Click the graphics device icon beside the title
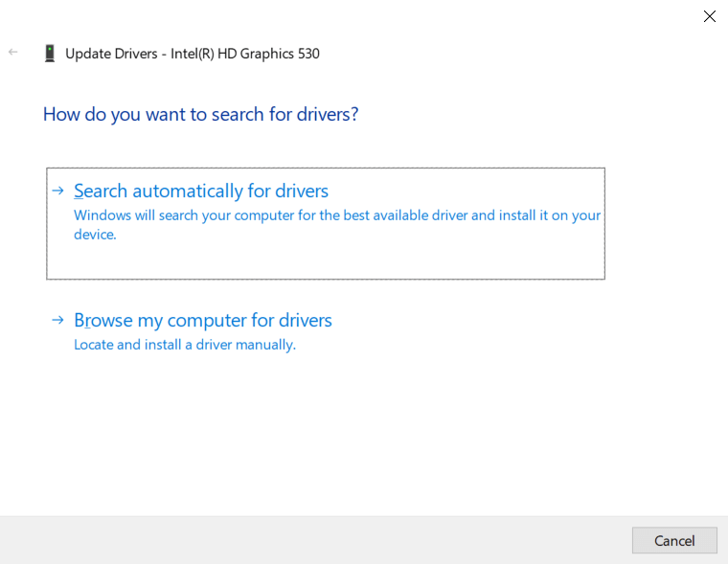This screenshot has width=728, height=564. point(50,54)
